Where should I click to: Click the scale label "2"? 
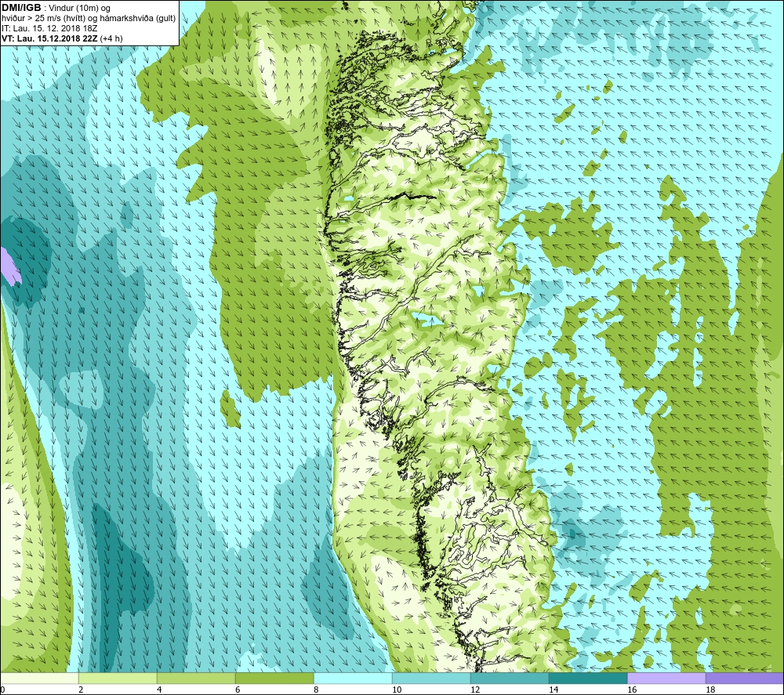point(81,690)
